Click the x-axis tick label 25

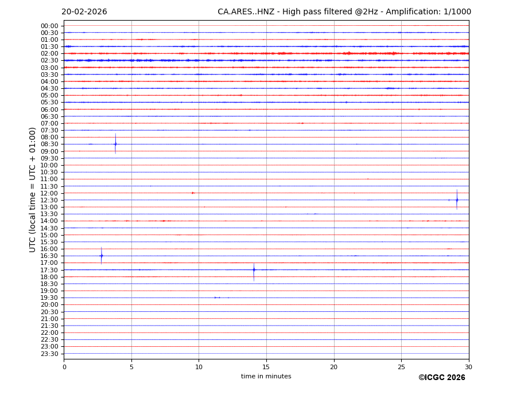(401, 367)
